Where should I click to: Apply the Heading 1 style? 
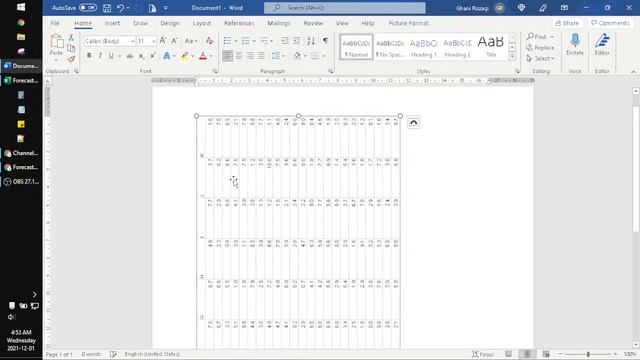(423, 47)
